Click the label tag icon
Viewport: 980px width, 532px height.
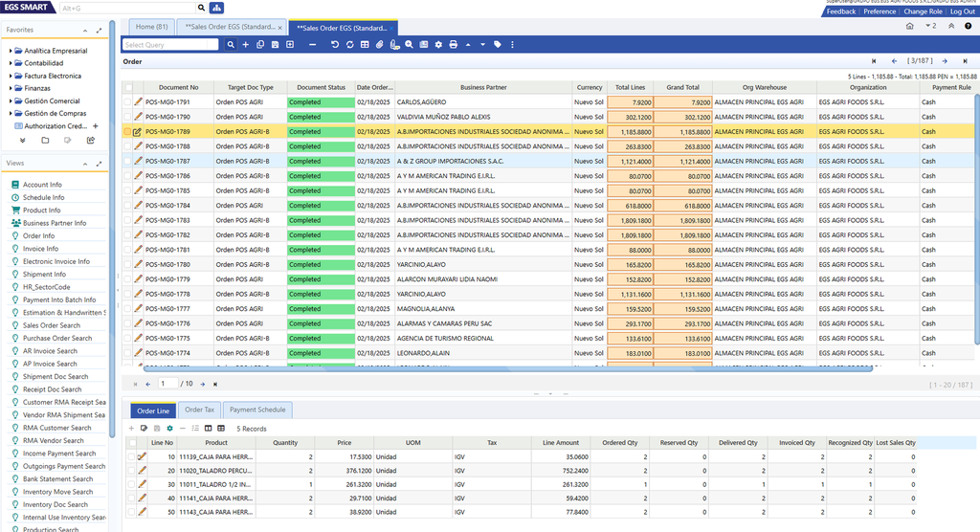coord(498,45)
